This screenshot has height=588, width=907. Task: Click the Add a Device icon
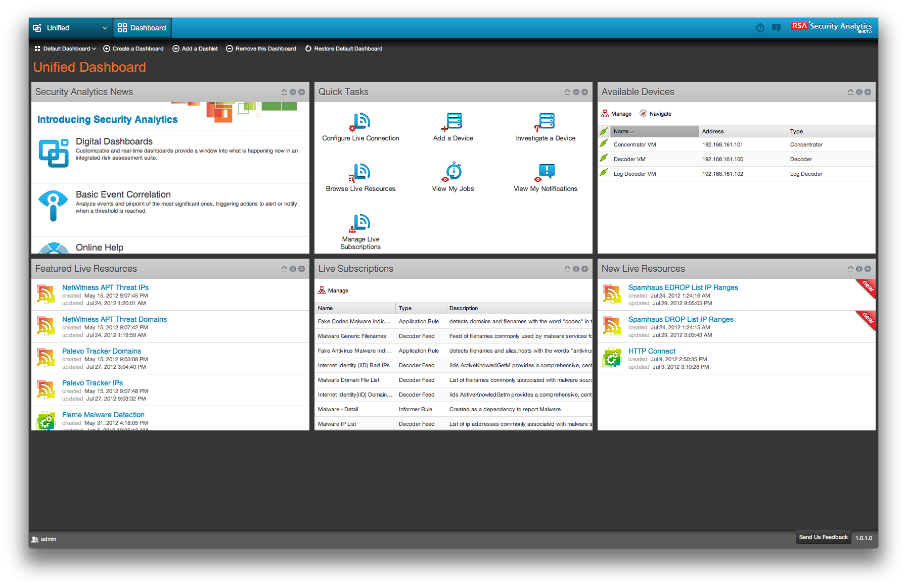point(454,122)
